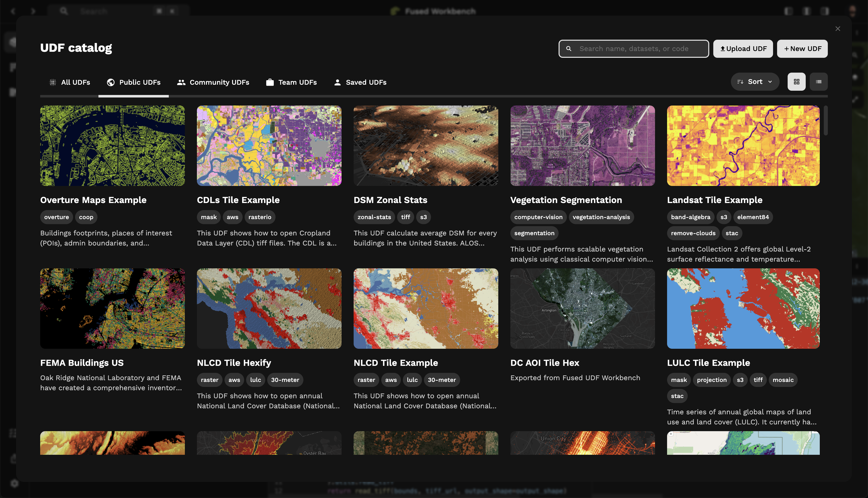Screen dimensions: 868x498
Task: Click the sort lines icon in Sort
Action: (x=740, y=82)
